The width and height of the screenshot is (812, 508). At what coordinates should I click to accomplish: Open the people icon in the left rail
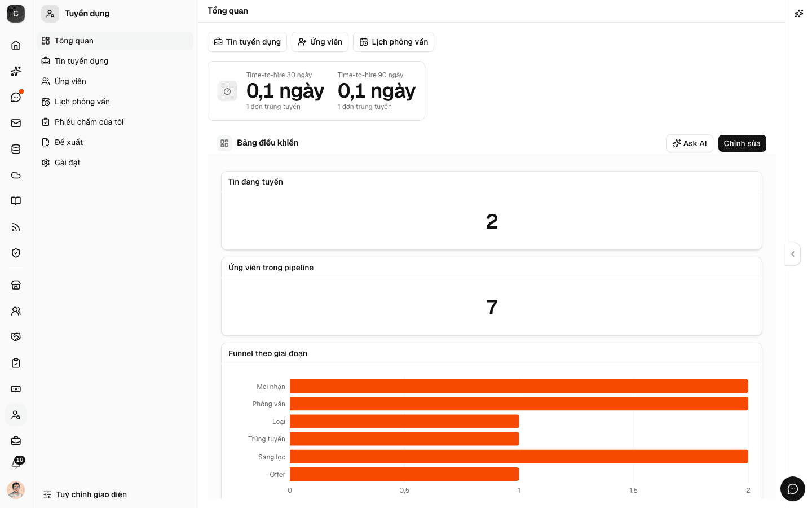[16, 311]
